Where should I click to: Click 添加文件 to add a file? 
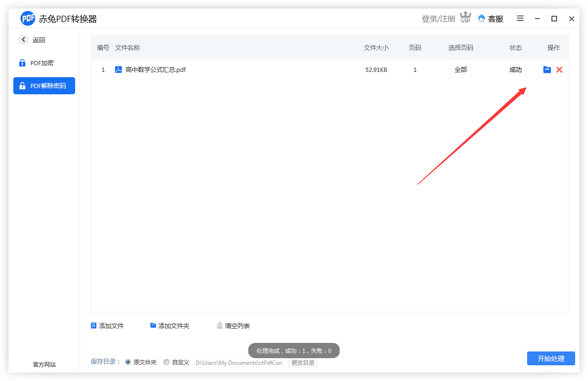(x=108, y=326)
